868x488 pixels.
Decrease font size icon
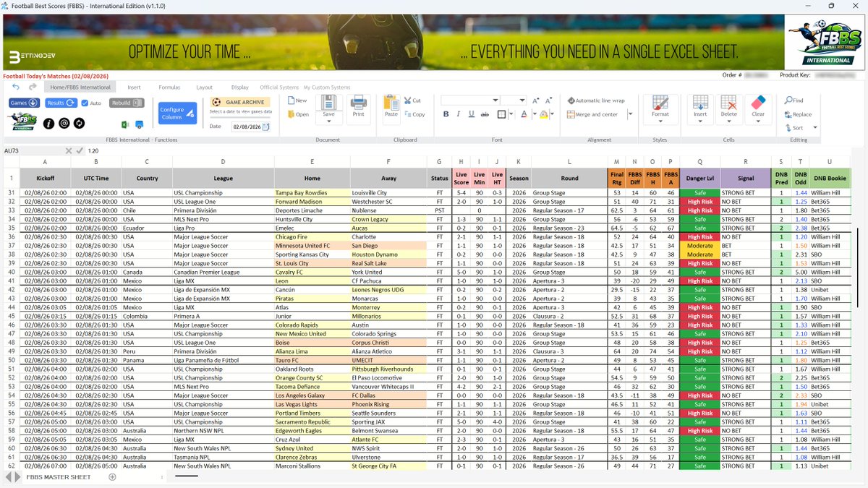coord(550,100)
